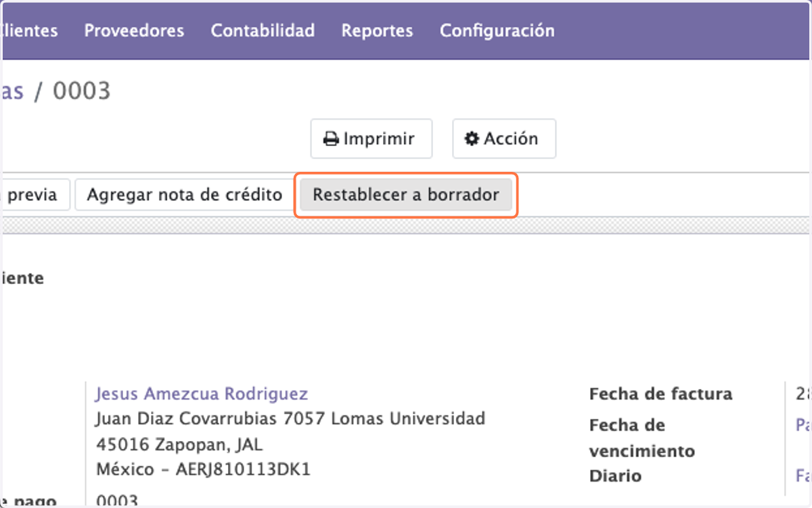This screenshot has height=508, width=812.
Task: Open customer Jesus Amezcua Rodriguez link
Action: point(202,394)
